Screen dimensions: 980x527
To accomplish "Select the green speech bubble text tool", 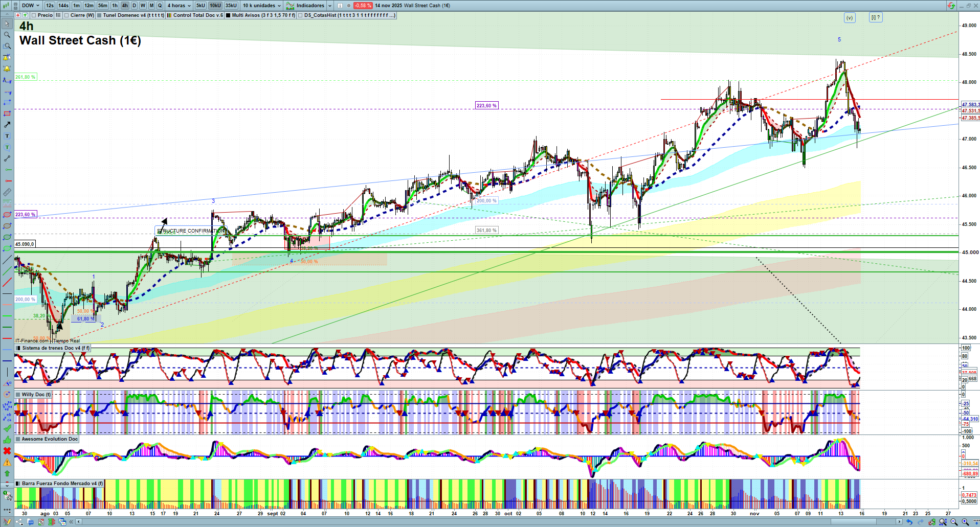I will 7,147.
